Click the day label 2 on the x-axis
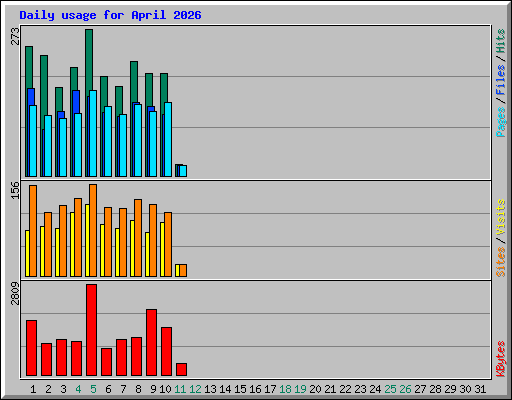 point(48,389)
